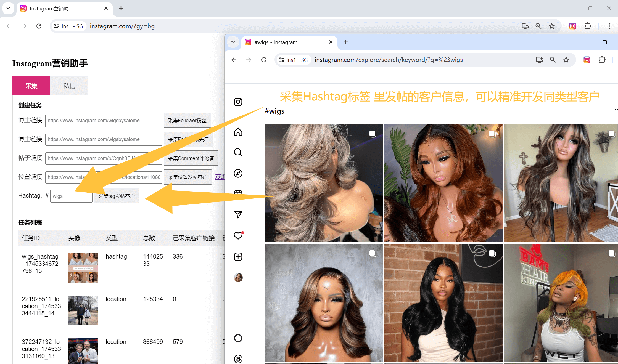
Task: Select the 采集 tab
Action: point(31,86)
